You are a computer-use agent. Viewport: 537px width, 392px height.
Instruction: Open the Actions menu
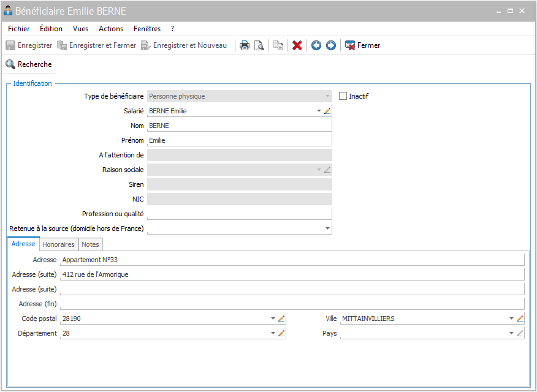point(111,29)
